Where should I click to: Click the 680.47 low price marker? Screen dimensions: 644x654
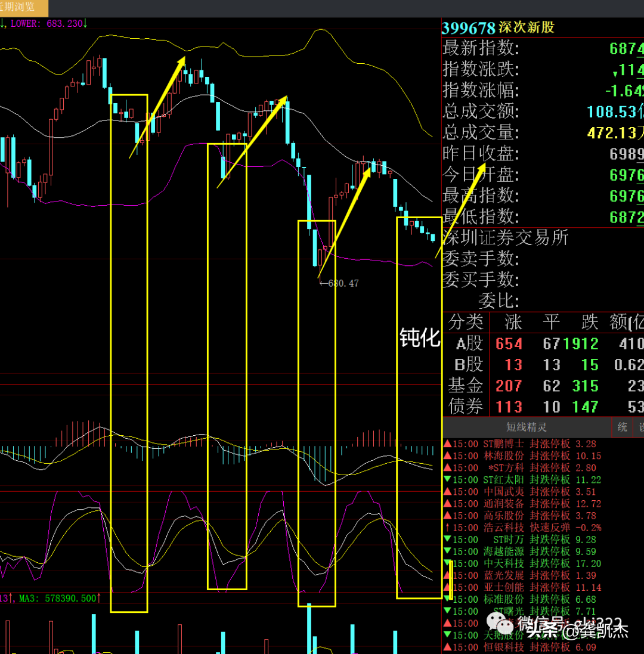click(343, 283)
